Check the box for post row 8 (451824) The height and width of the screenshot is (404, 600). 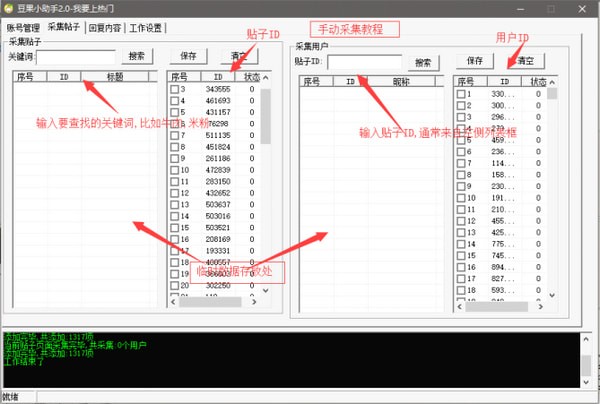[x=174, y=147]
